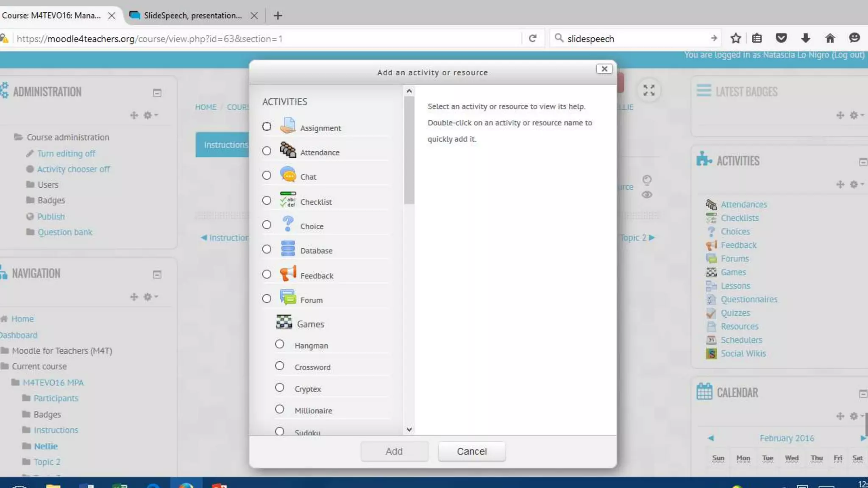Open a new browser tab
868x488 pixels.
[278, 16]
